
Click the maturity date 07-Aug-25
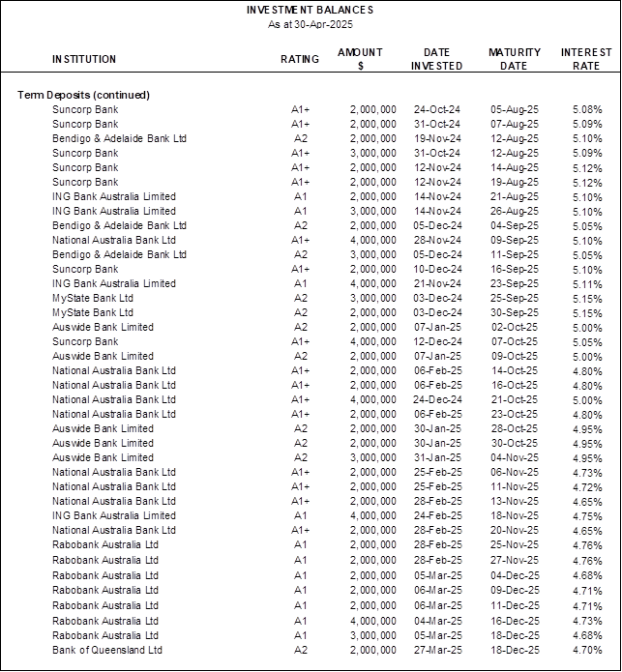click(x=515, y=125)
